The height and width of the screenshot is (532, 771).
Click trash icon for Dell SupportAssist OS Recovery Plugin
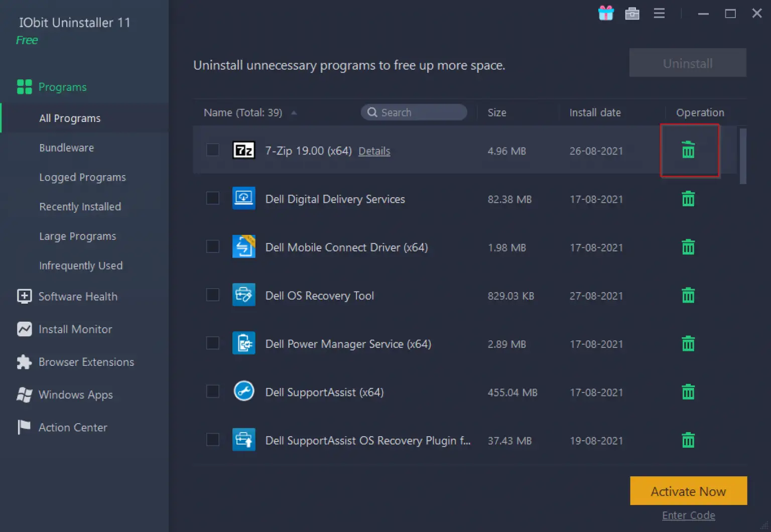click(688, 440)
